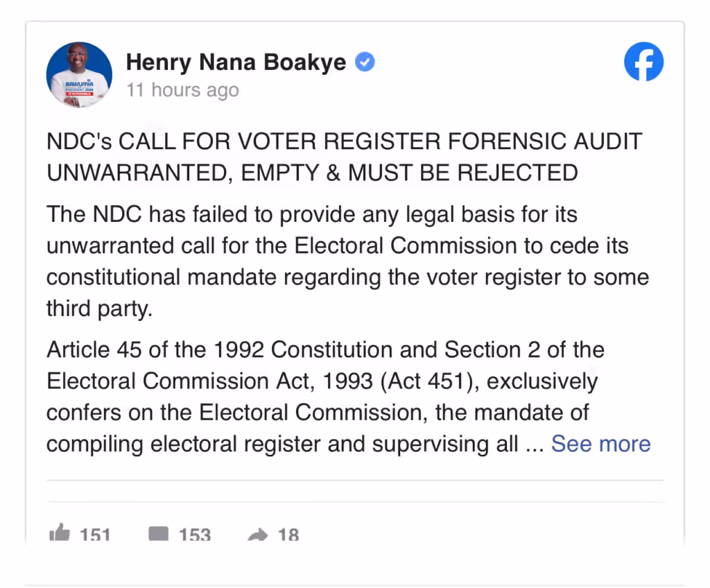
Task: View the 151 likes count
Action: click(x=95, y=535)
